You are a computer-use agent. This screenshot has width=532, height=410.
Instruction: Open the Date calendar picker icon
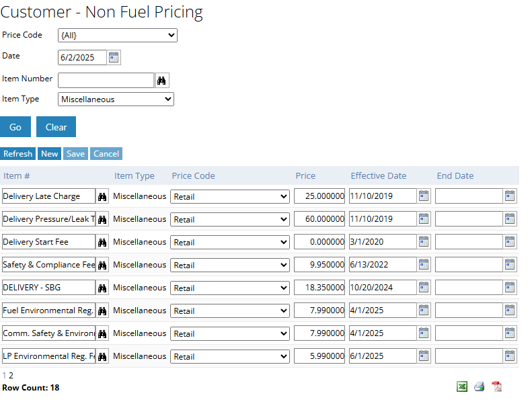click(114, 58)
